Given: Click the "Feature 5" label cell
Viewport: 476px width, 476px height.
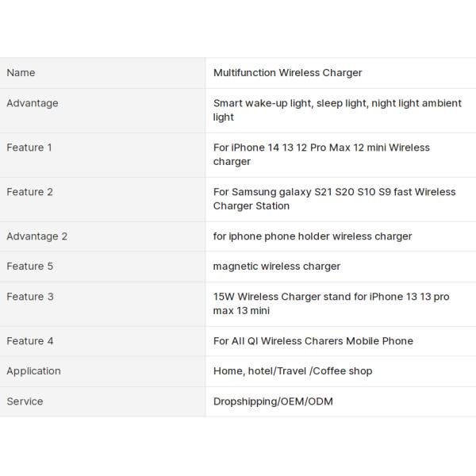Looking at the screenshot, I should 30,267.
